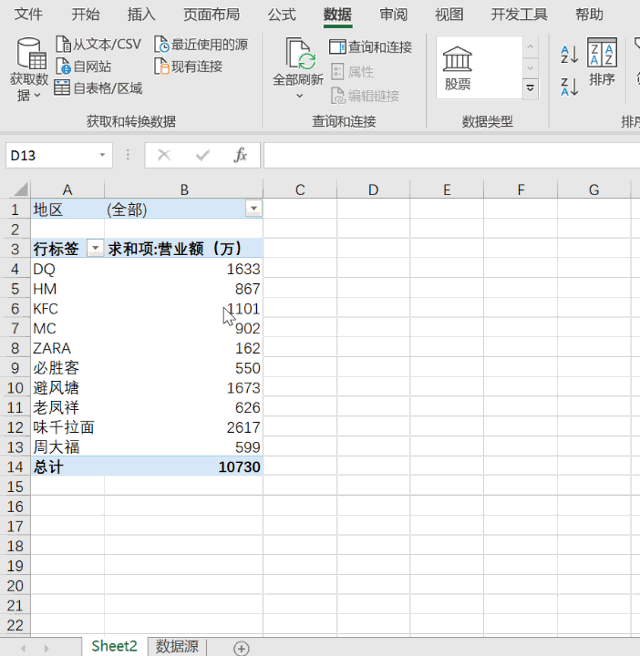Click the value 2617 cell
Image resolution: width=640 pixels, height=656 pixels.
pyautogui.click(x=184, y=427)
